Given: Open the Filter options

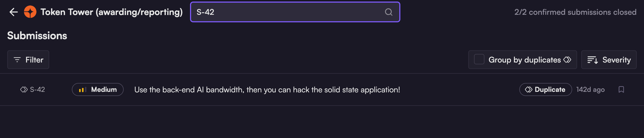Looking at the screenshot, I should click(28, 60).
